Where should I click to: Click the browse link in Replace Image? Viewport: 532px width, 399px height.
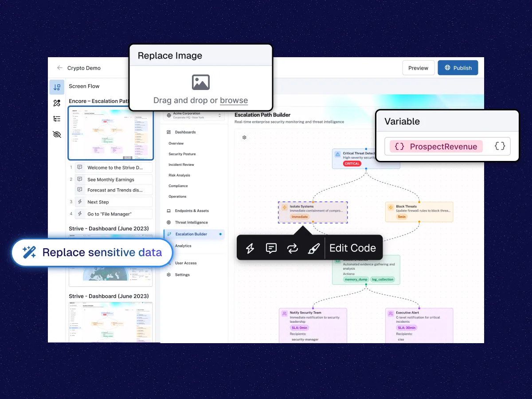pos(234,101)
